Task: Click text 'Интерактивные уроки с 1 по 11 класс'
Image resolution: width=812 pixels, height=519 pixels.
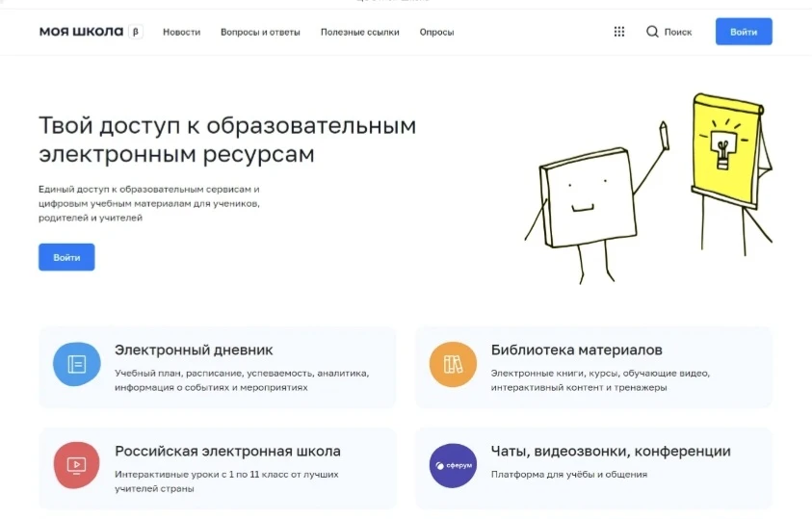Action: click(x=201, y=474)
